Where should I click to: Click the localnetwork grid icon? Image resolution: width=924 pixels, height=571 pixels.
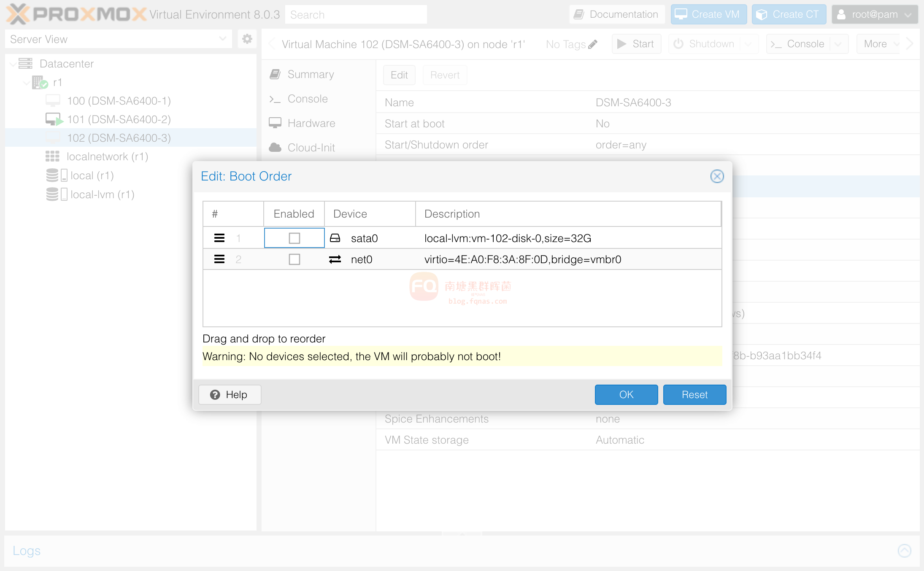click(52, 156)
